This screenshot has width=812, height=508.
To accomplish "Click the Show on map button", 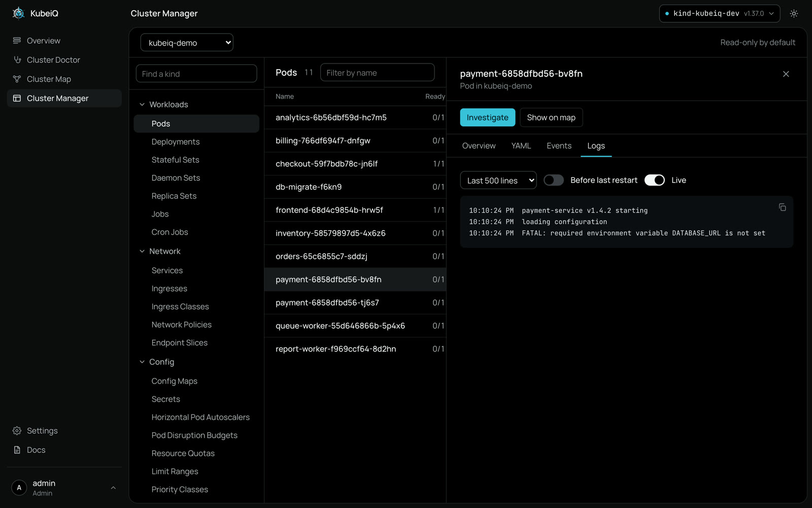I will pyautogui.click(x=551, y=117).
